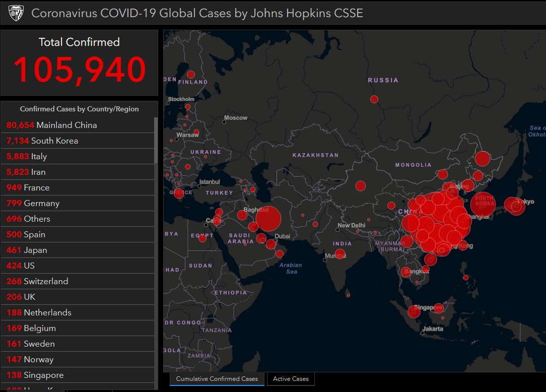Screen dimensions: 546x392
Task: Select Singapore row with 138 cases
Action: (x=78, y=375)
